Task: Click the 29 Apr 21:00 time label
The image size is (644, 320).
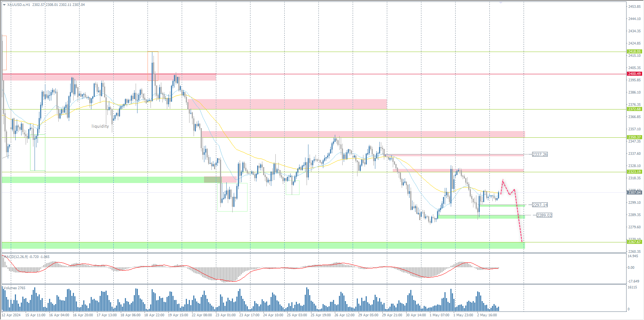Action: coord(392,315)
